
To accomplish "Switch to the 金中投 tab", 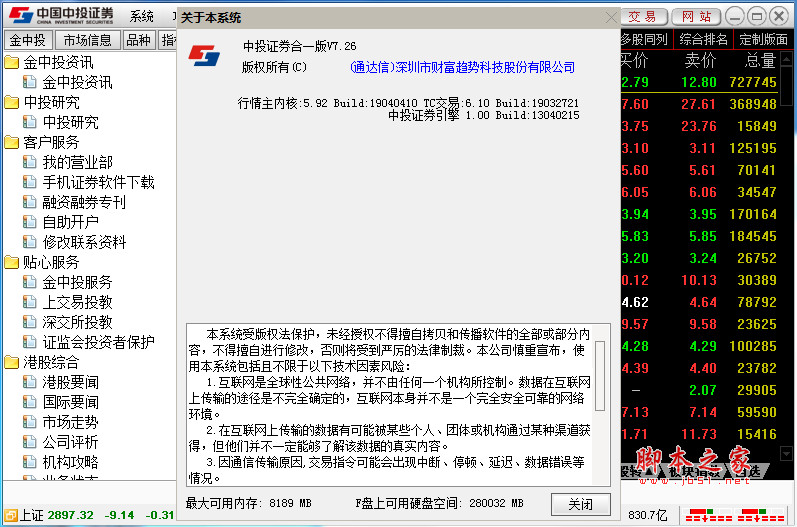I will (x=27, y=40).
